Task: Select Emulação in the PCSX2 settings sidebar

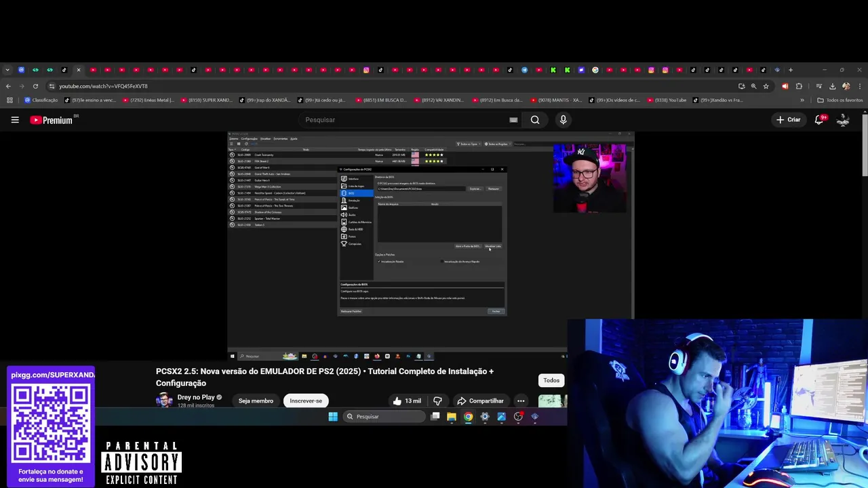Action: 356,201
